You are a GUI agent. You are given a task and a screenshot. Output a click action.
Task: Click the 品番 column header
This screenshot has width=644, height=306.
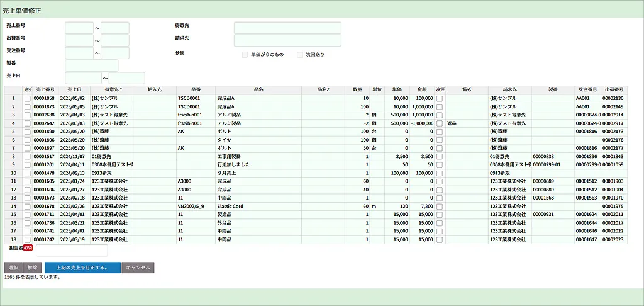click(x=196, y=89)
